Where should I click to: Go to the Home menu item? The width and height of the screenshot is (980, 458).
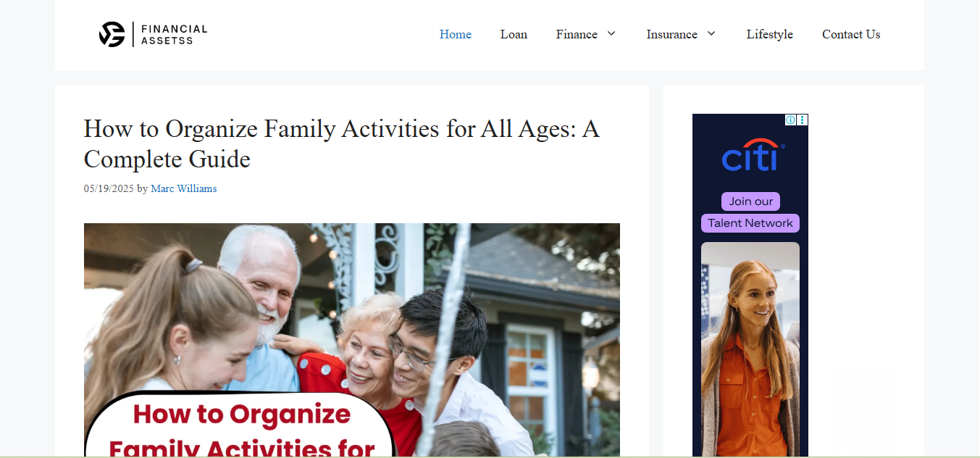(x=456, y=34)
